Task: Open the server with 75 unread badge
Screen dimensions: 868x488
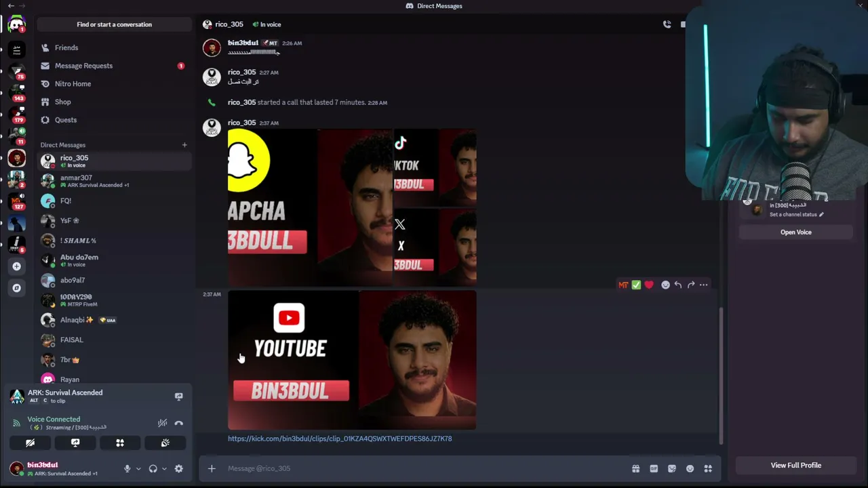Action: click(x=16, y=70)
